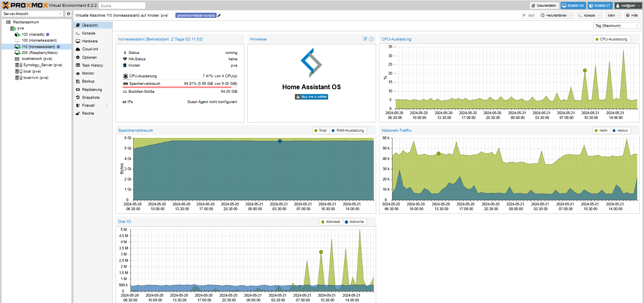This screenshot has height=303, width=644.
Task: Toggle CPU-Auslastung series in CPU chart legend
Action: pos(611,39)
